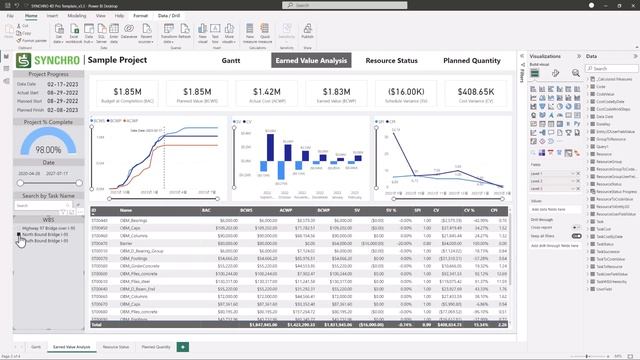Click the Data pane Search box
640x360 pixels.
612,69
